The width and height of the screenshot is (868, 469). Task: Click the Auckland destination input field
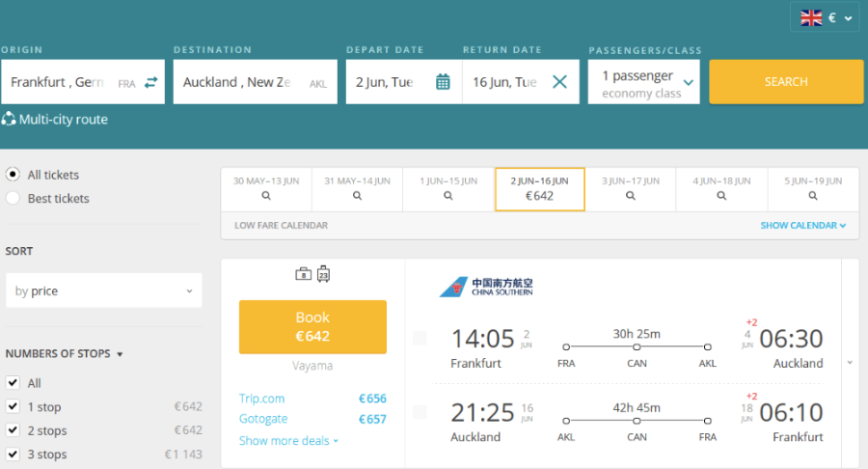pyautogui.click(x=256, y=82)
